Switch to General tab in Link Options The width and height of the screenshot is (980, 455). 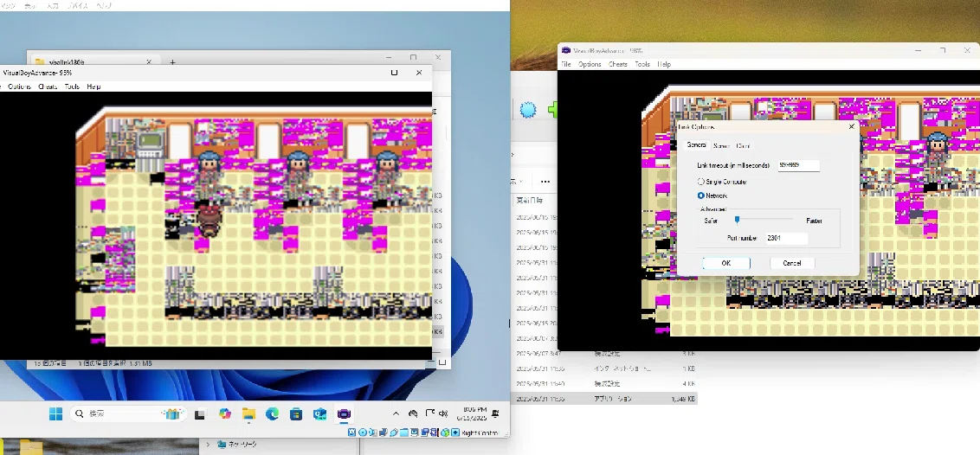pos(696,144)
